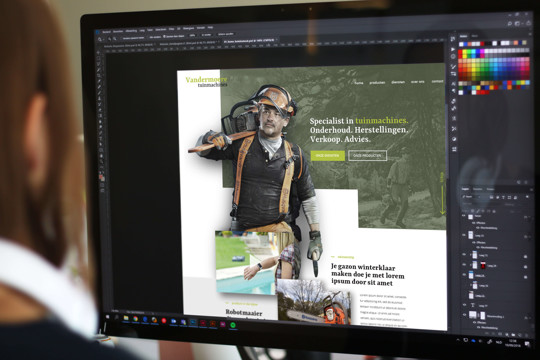This screenshot has width=540, height=360.
Task: Click the share icon at top right
Action: click(528, 23)
